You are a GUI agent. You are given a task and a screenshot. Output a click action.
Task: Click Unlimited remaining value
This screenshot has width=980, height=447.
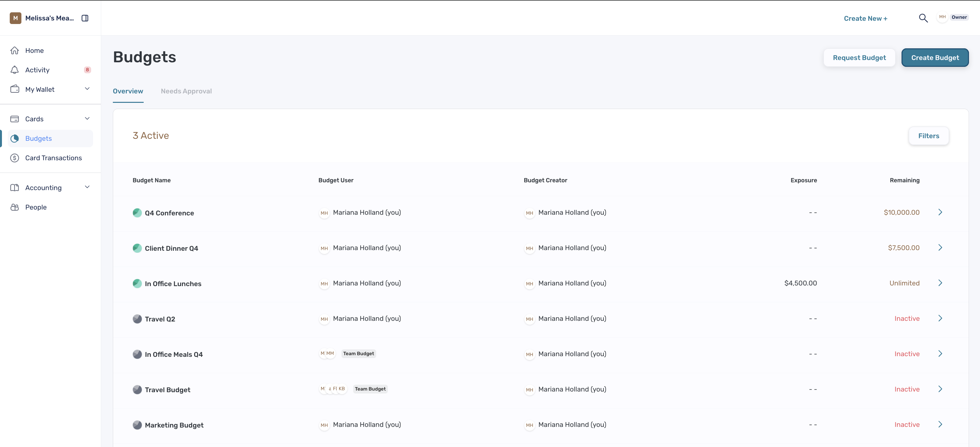pos(904,283)
